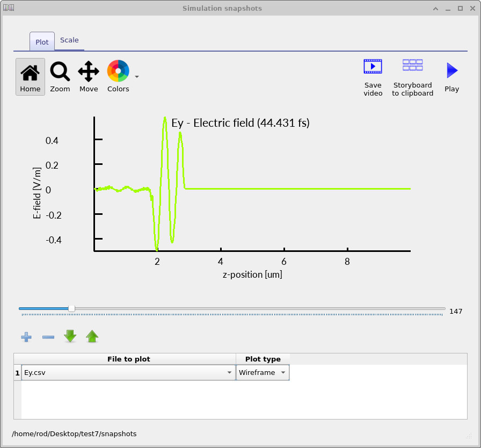Copy Storyboard to clipboard
481x448 pixels.
pos(413,78)
